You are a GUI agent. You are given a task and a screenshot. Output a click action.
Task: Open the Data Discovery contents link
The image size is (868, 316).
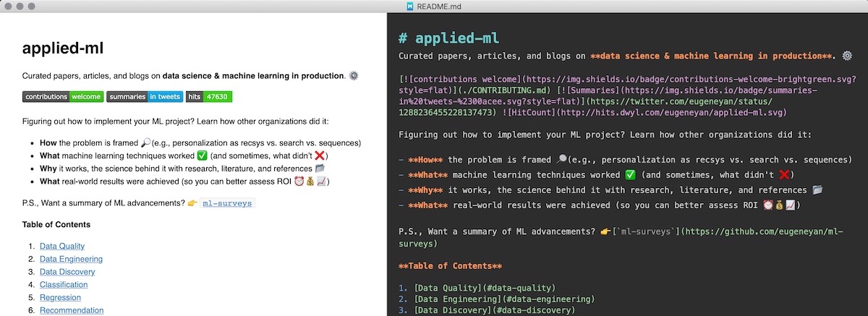[67, 272]
